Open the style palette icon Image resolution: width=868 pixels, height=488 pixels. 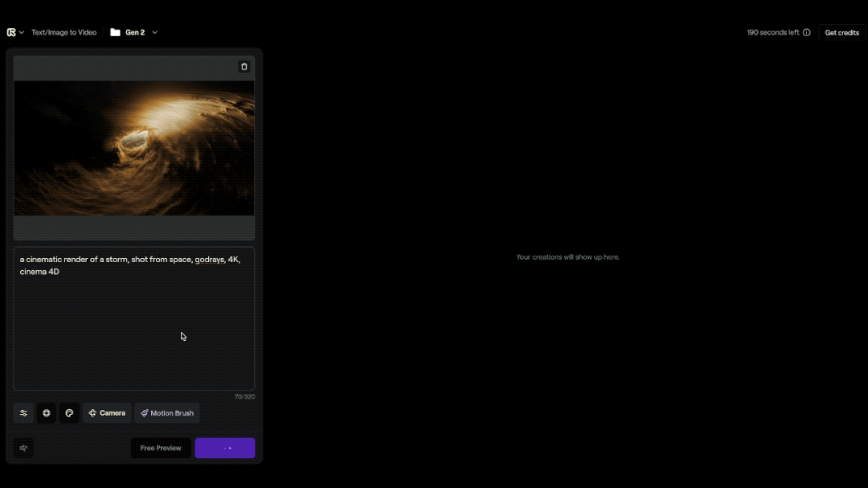tap(69, 413)
